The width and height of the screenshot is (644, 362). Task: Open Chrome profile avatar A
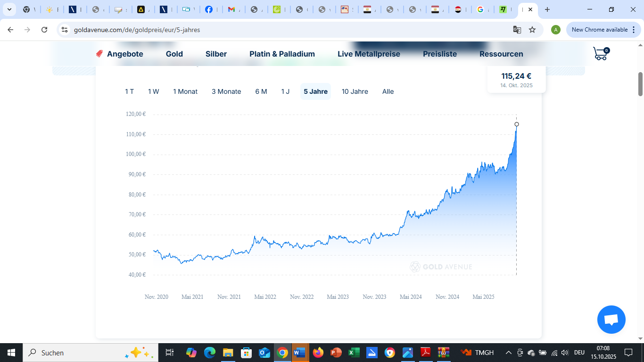(556, 30)
